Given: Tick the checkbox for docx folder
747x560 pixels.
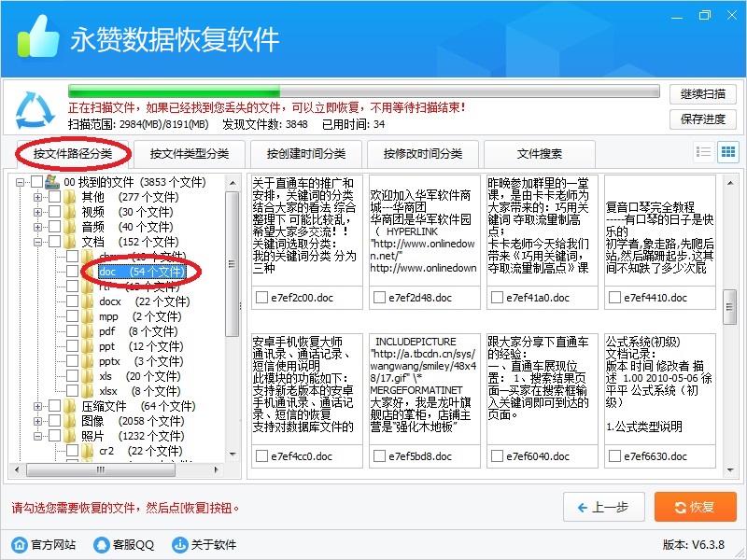Looking at the screenshot, I should 73,301.
